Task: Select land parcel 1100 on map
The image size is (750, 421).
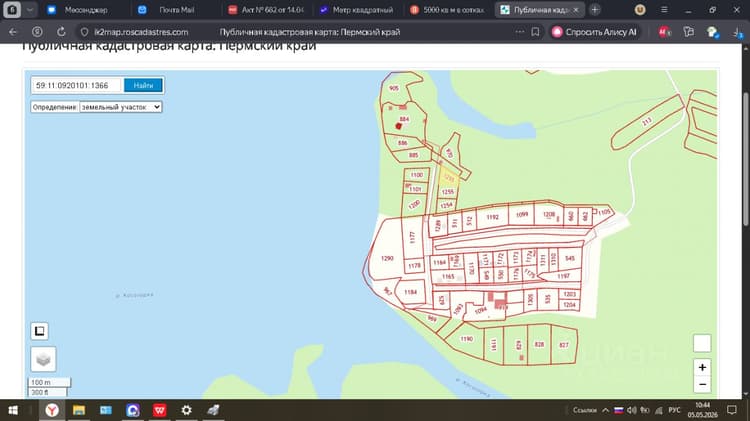Action: [417, 175]
